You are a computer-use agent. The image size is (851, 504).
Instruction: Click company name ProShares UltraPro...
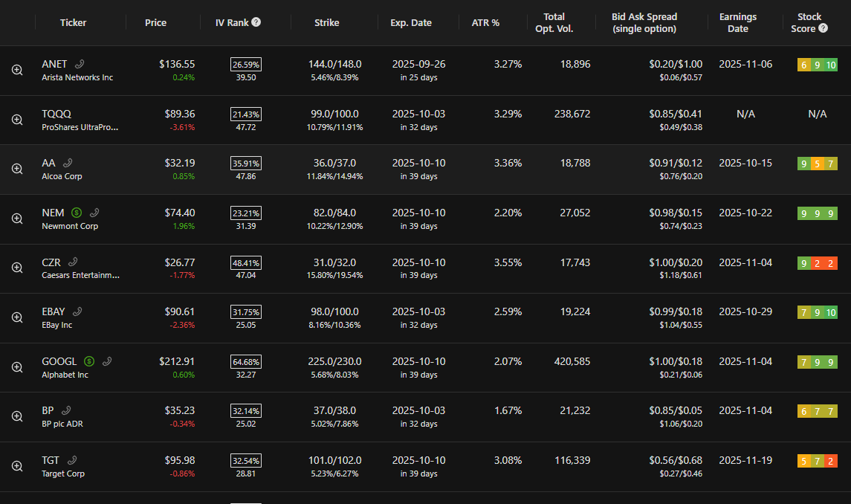click(80, 127)
